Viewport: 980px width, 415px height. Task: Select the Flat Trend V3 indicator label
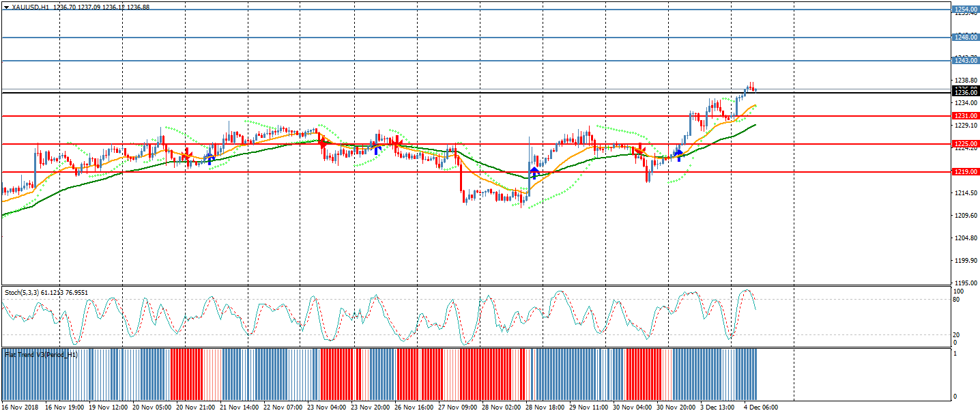point(41,354)
